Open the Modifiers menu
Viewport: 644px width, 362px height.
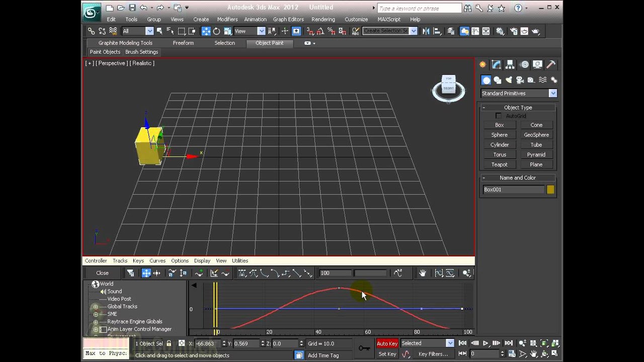pyautogui.click(x=227, y=19)
